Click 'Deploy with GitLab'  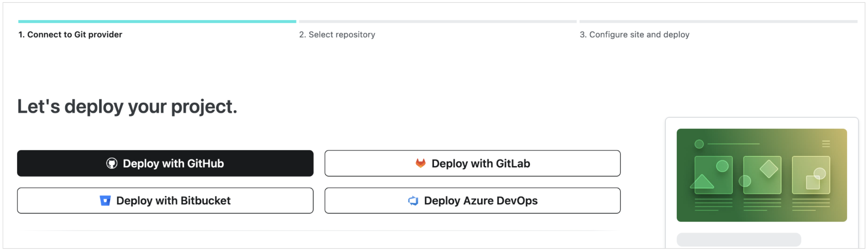click(x=472, y=163)
